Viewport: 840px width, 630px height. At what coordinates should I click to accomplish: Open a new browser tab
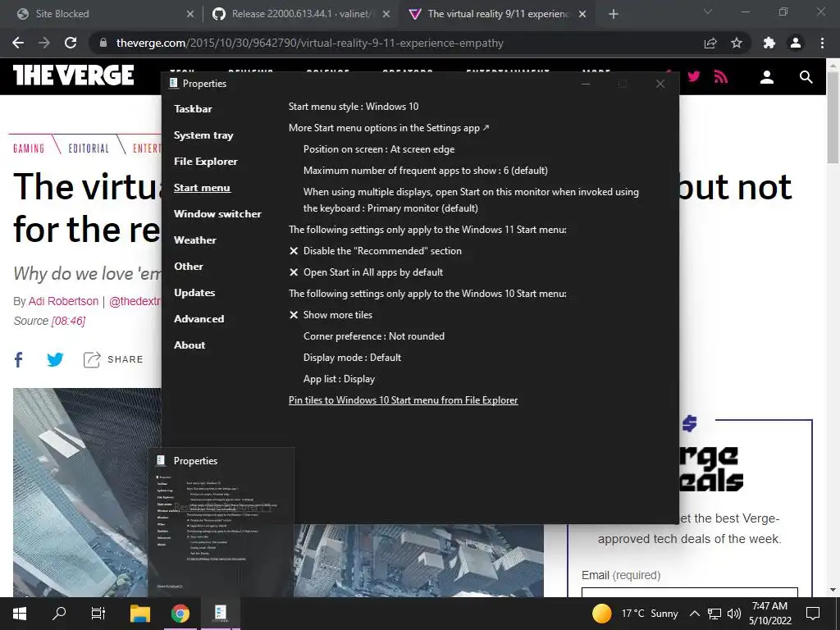(614, 15)
